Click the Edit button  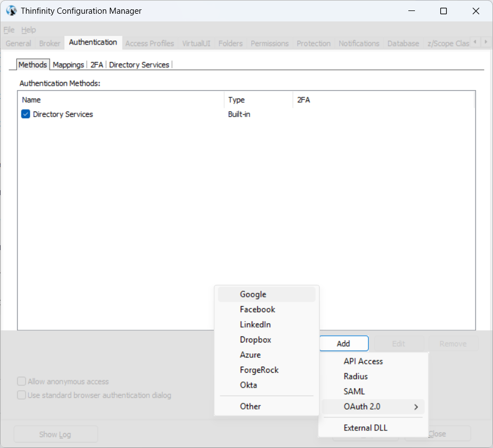pyautogui.click(x=398, y=344)
